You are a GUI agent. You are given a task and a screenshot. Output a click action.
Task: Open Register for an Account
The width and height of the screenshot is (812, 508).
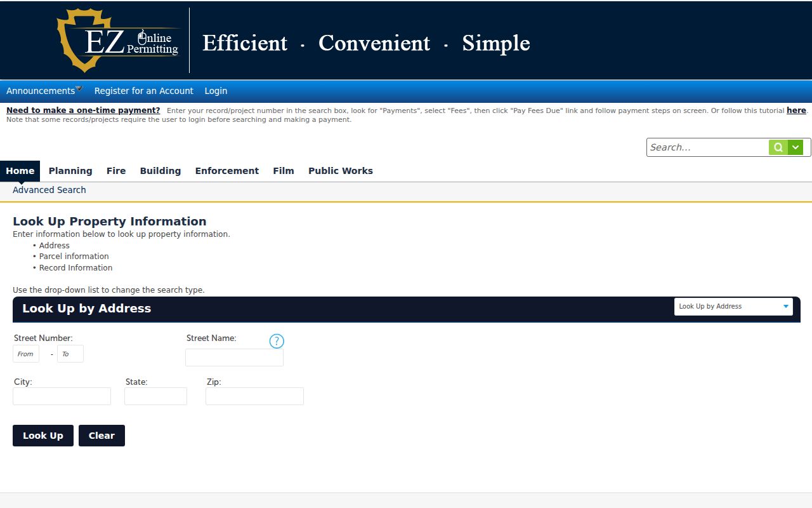tap(144, 91)
